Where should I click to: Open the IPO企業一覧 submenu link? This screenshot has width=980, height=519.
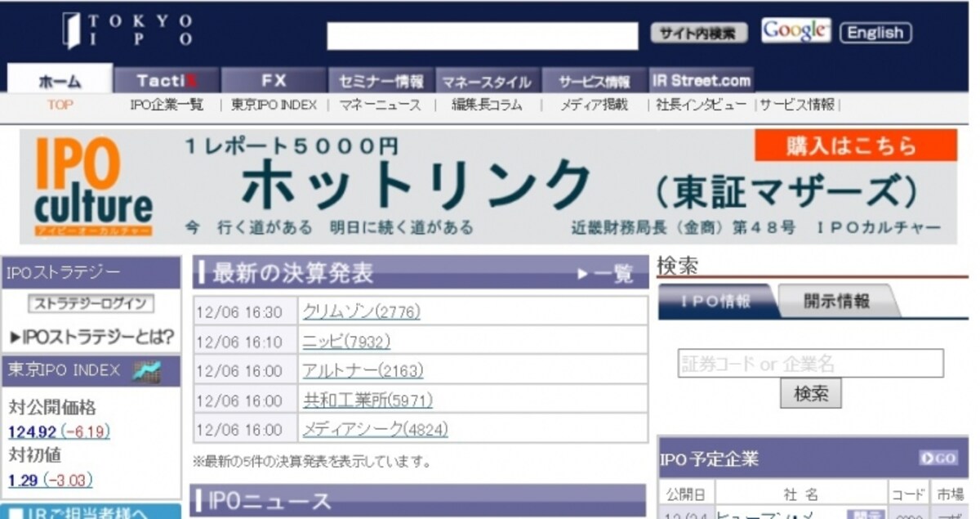(167, 105)
